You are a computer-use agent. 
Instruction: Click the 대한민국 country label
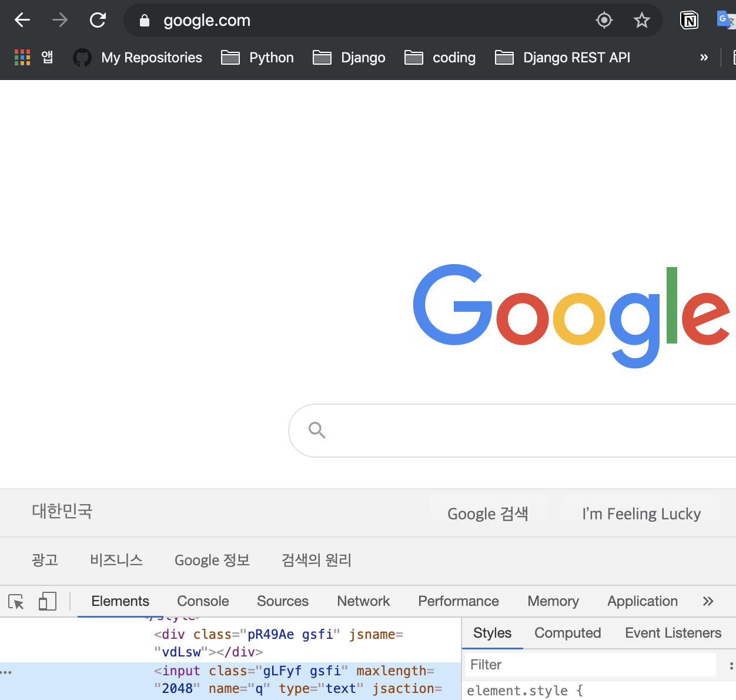[x=62, y=511]
